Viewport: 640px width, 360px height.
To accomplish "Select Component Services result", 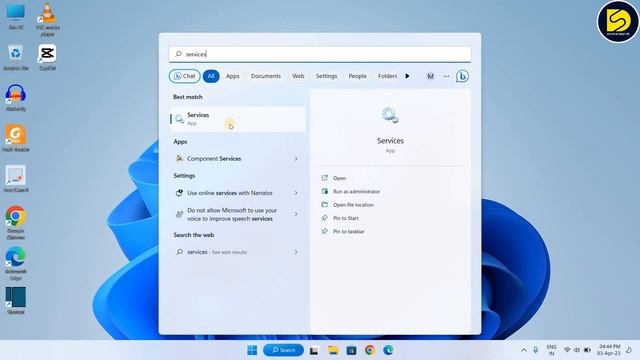I will [231, 159].
